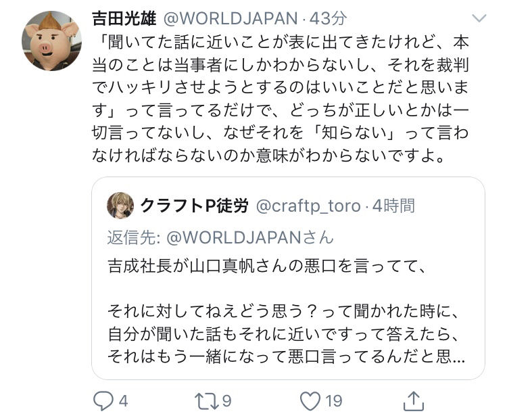
Task: Open クラフトP徒労 avatar image
Action: (120, 206)
